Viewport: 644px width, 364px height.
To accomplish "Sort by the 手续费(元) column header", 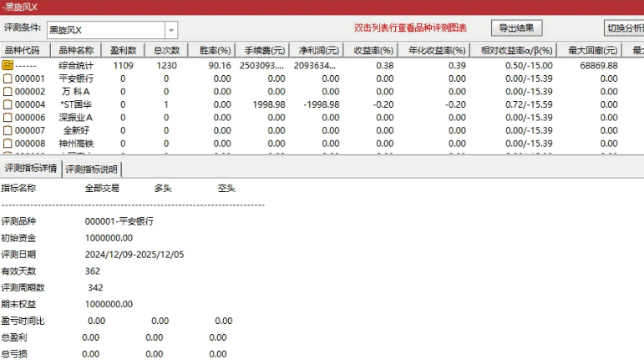I will coord(262,50).
